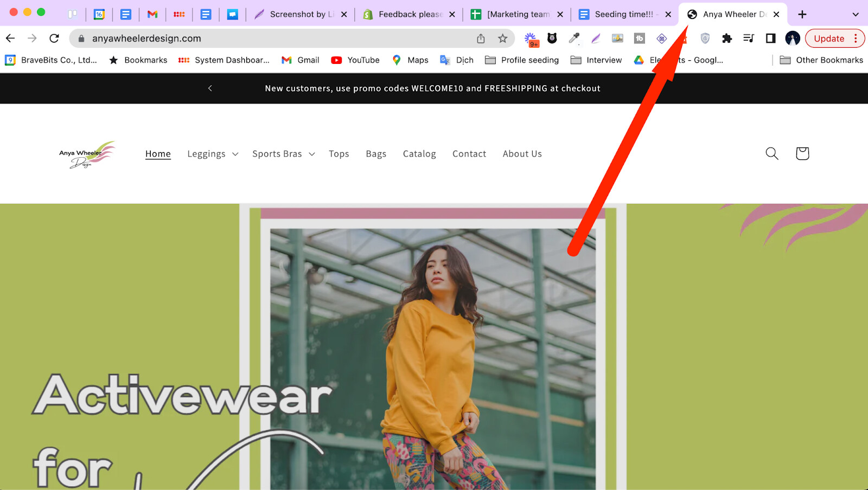
Task: Close the Anya Wheeler Design tab
Action: pos(776,15)
